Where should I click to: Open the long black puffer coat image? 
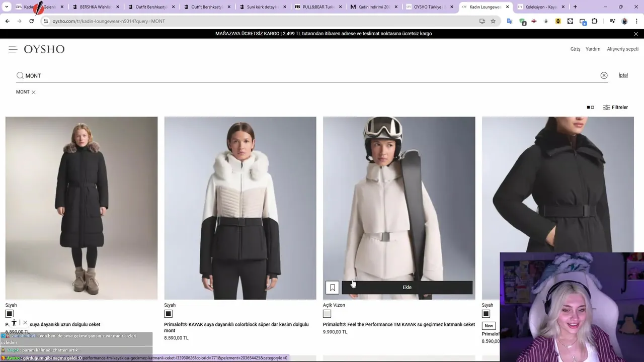point(82,208)
